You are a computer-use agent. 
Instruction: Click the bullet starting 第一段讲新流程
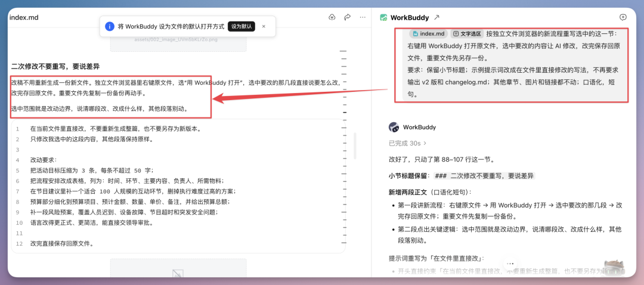(x=509, y=210)
